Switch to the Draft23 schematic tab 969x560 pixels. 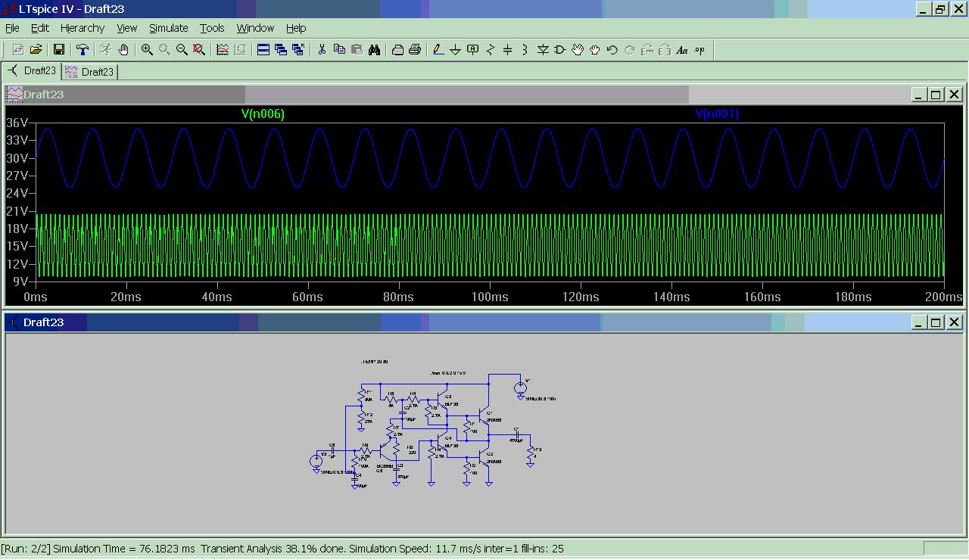click(x=32, y=71)
